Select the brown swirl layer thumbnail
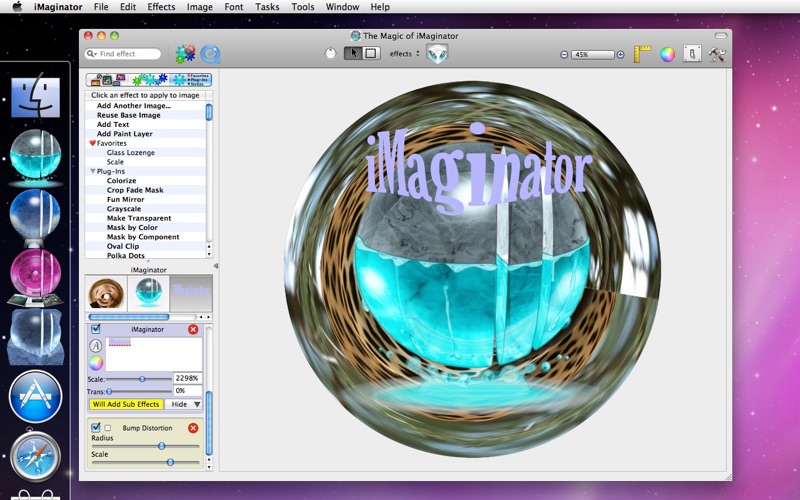 tap(106, 293)
